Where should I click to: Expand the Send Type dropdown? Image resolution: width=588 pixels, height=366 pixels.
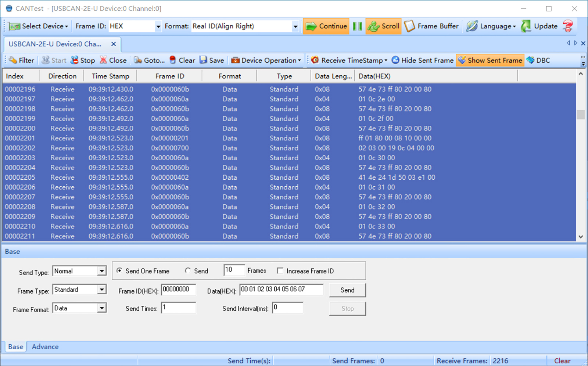tap(102, 271)
